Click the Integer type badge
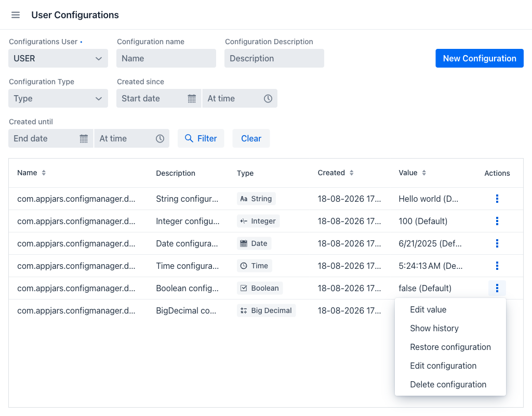The image size is (532, 416). pyautogui.click(x=258, y=221)
